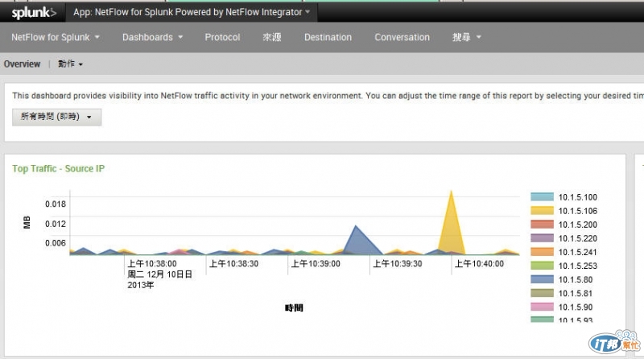Click the 10.1.5.100 legend swatch
Viewport: 644px width, 359px height.
(542, 196)
